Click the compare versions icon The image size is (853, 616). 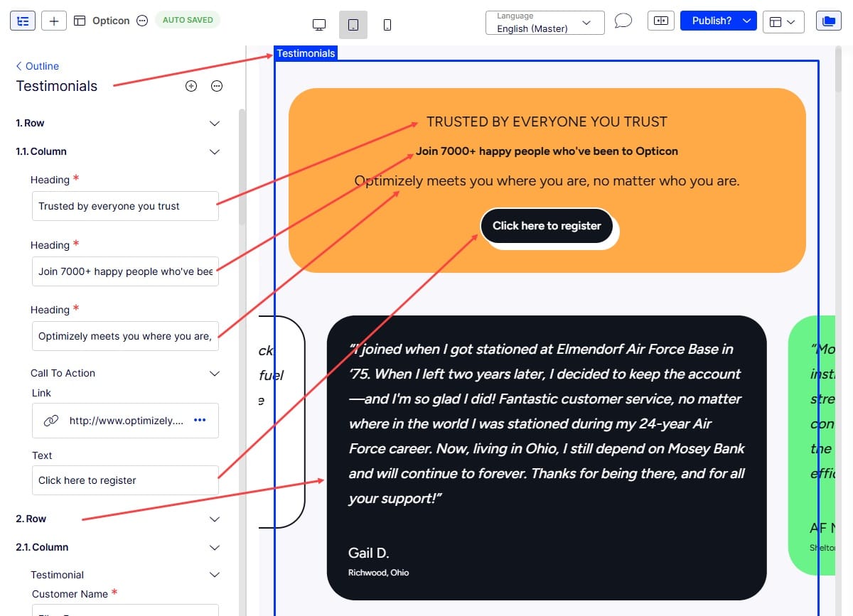(660, 21)
